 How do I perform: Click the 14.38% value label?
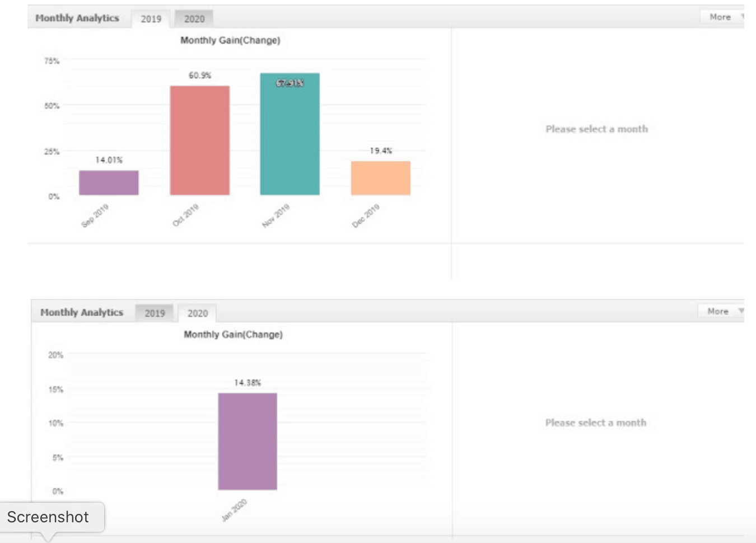click(248, 382)
